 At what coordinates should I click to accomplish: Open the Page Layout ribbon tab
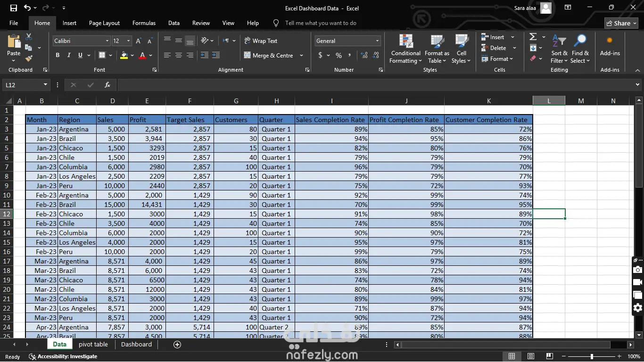pyautogui.click(x=104, y=23)
